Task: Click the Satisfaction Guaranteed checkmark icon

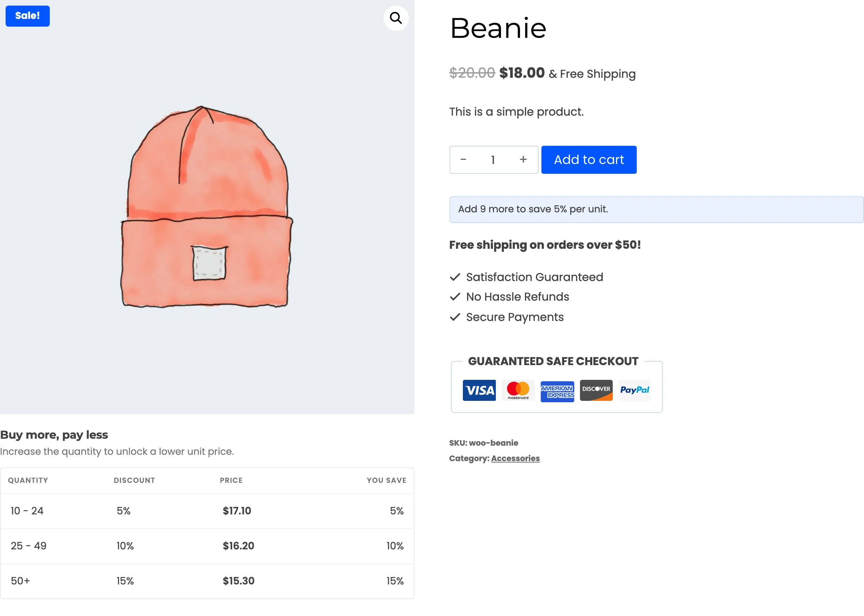Action: point(455,277)
